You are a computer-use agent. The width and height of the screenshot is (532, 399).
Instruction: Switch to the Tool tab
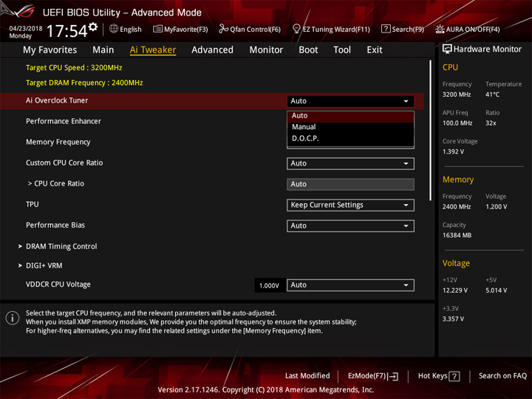click(x=342, y=50)
